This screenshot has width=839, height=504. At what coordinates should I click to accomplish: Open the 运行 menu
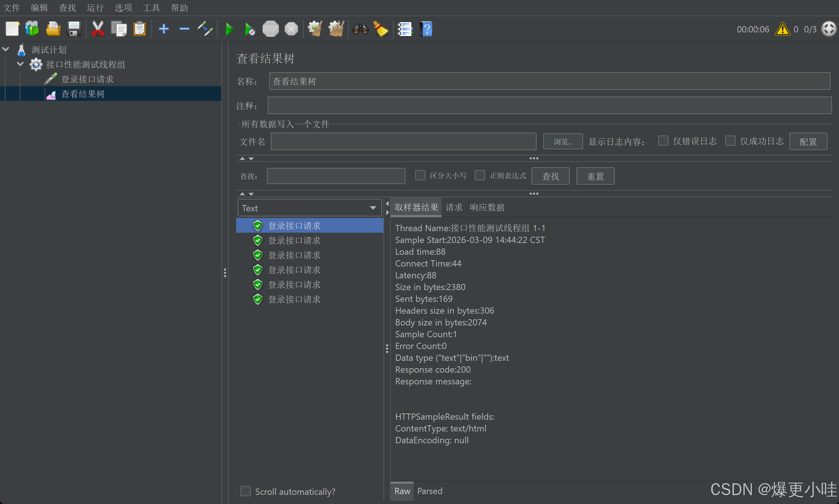click(x=95, y=8)
